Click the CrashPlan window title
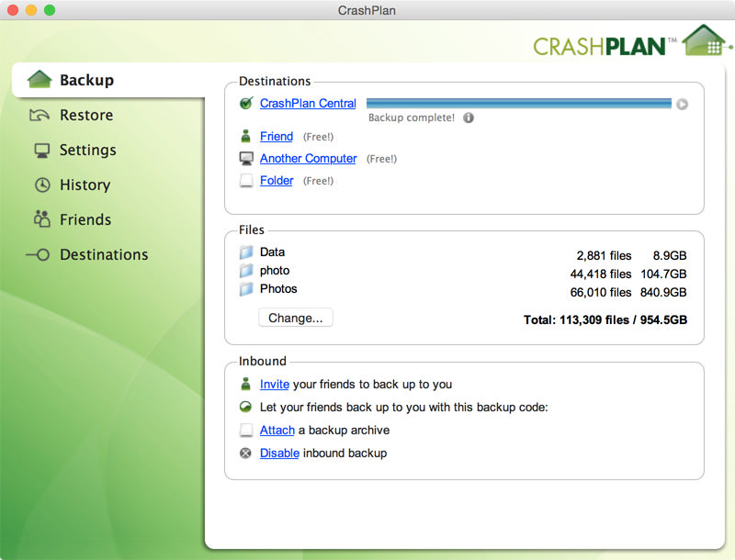This screenshot has width=735, height=560. 367,10
